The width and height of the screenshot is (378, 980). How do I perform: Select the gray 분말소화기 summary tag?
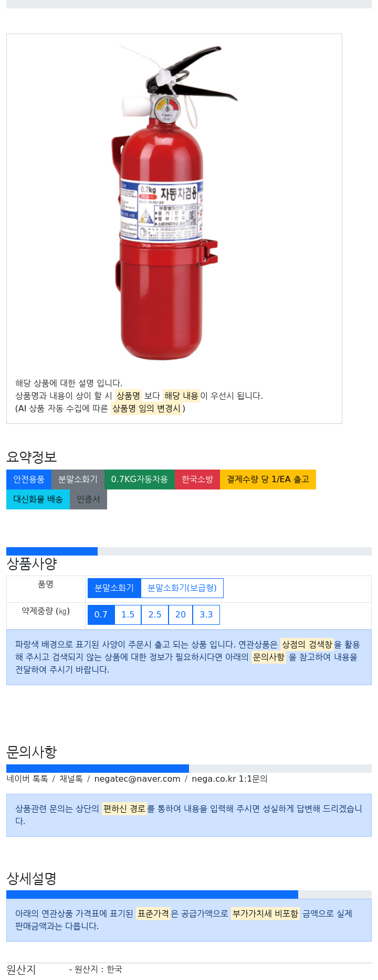click(78, 480)
